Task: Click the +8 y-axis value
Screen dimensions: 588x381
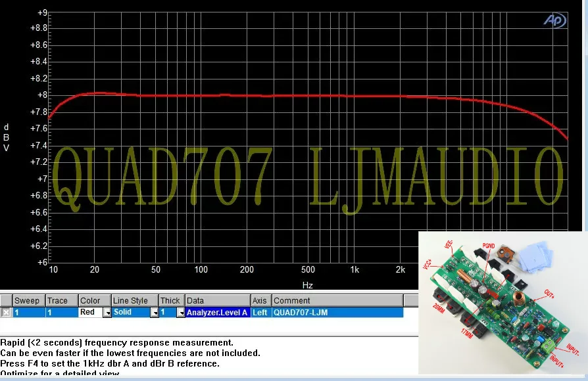Action: (42, 95)
